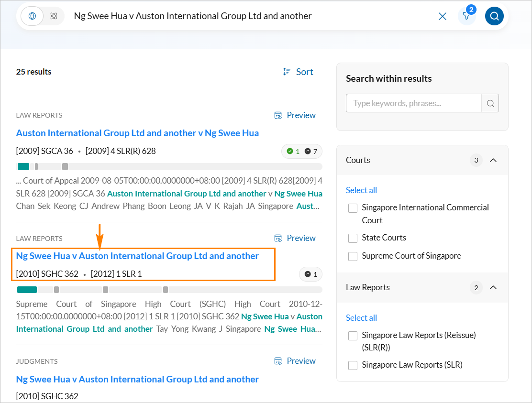Image resolution: width=532 pixels, height=403 pixels.
Task: Clear the search query with X icon
Action: pos(443,16)
